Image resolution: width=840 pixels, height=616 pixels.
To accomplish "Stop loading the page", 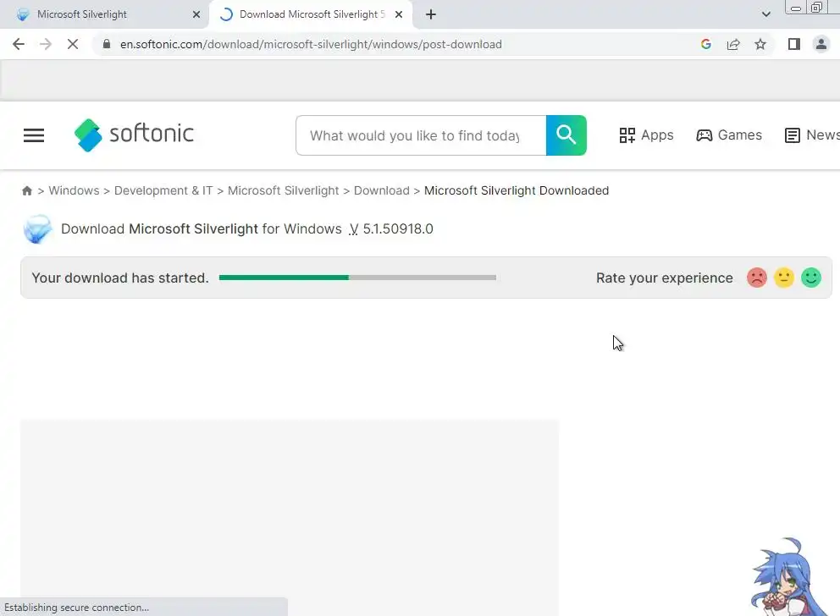I will (73, 44).
